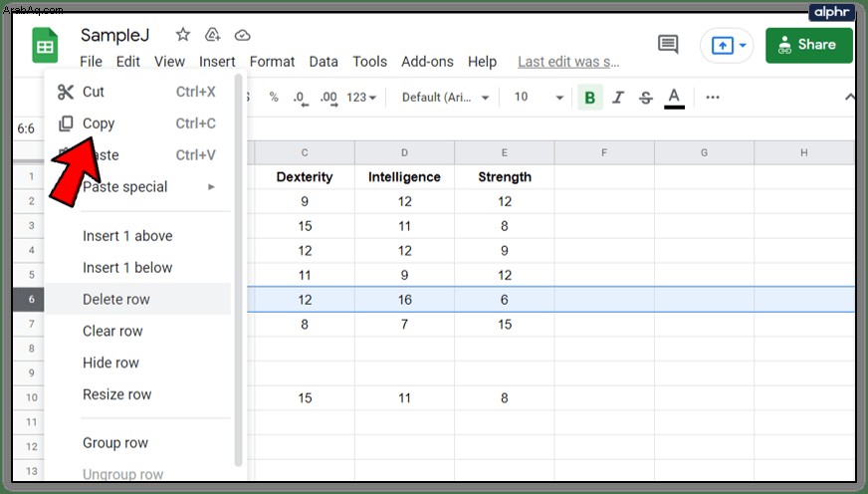Open the text color picker
868x494 pixels.
click(x=674, y=98)
